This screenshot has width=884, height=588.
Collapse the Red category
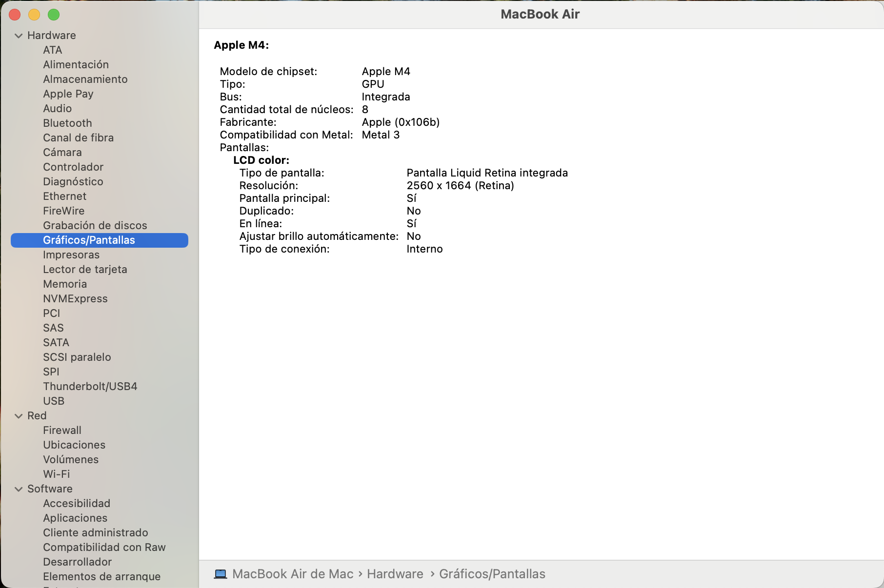tap(18, 415)
